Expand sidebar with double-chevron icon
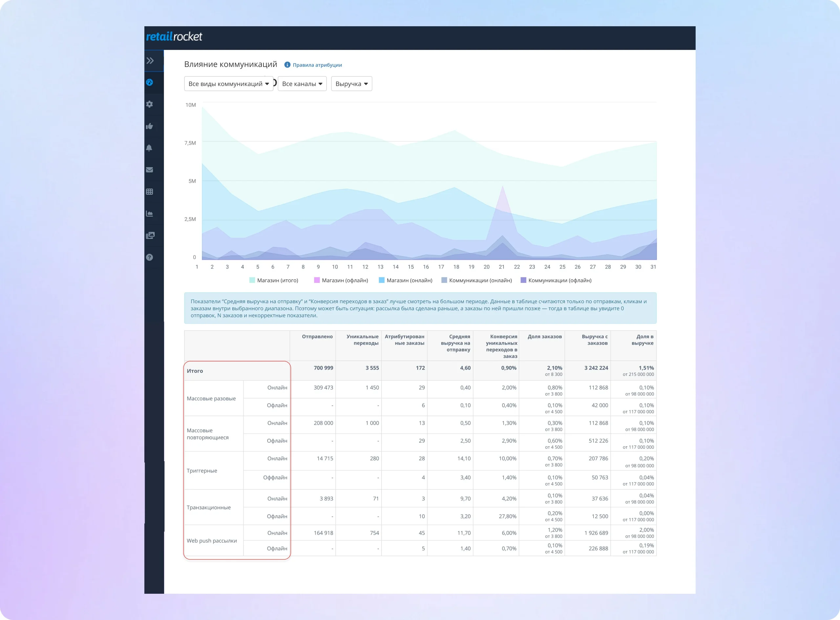 pos(150,61)
